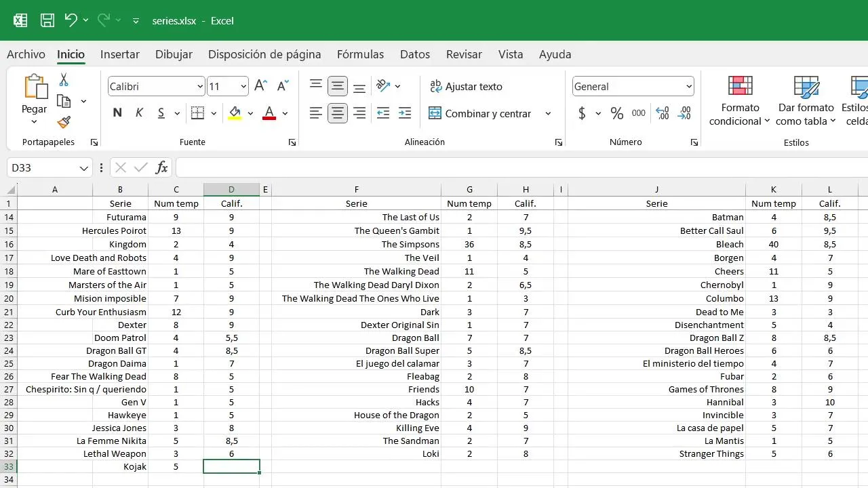
Task: Switch to Revisar tab
Action: 464,54
